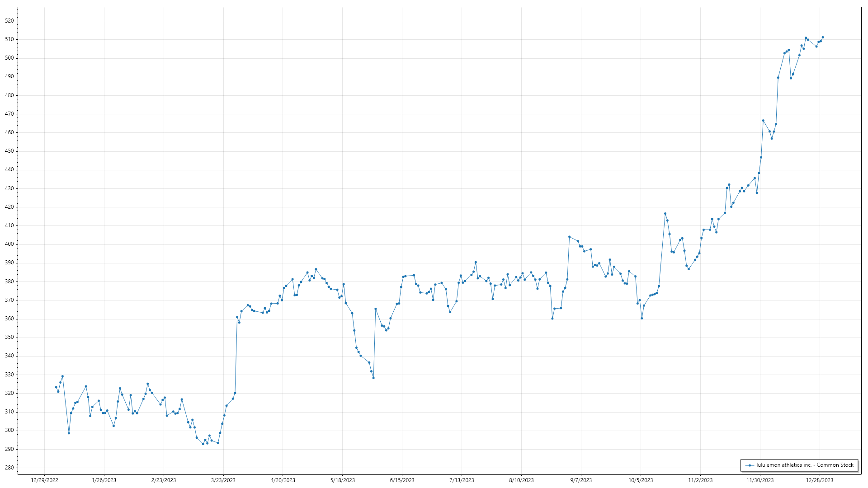Click the 280 y-axis value label
Image resolution: width=868 pixels, height=488 pixels.
coord(9,468)
